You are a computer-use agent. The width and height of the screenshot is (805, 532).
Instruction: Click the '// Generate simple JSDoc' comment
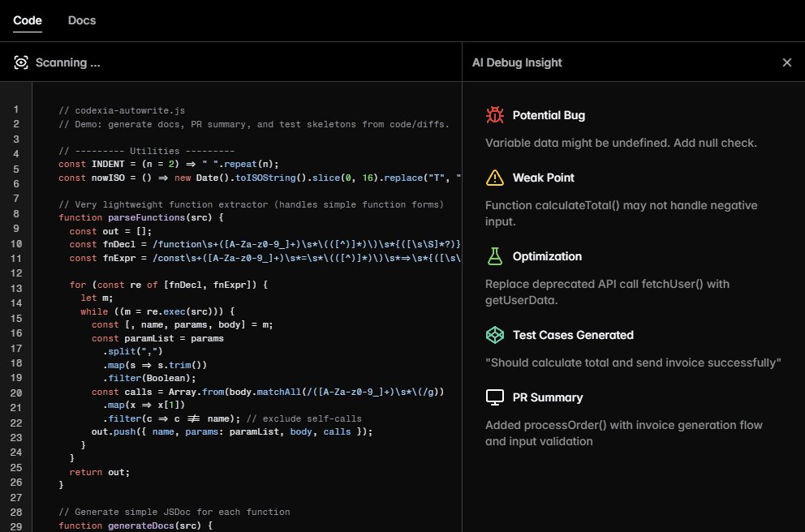coord(174,512)
